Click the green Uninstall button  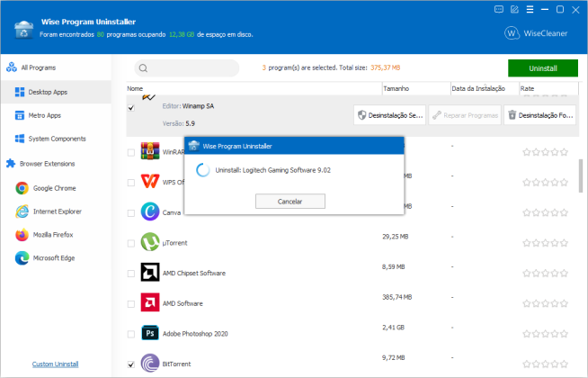pos(543,68)
